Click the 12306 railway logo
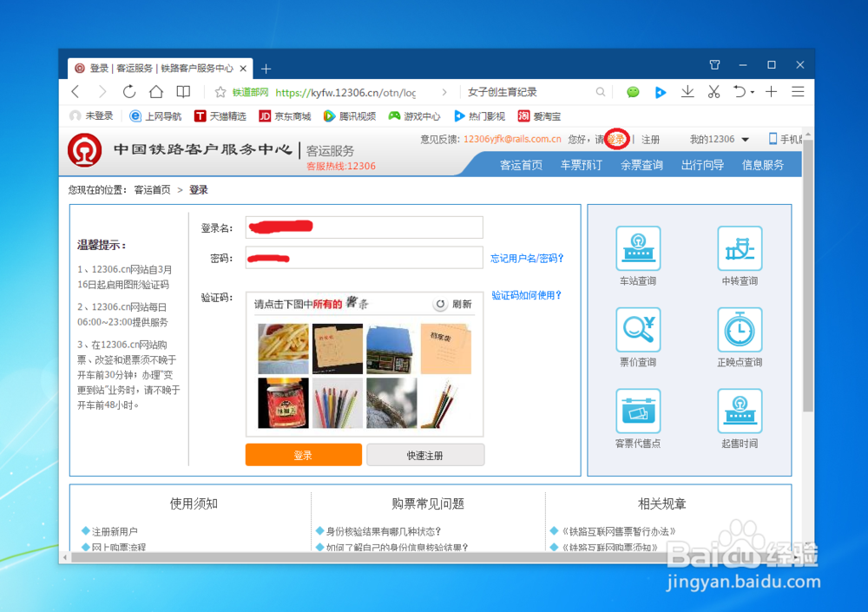The height and width of the screenshot is (612, 868). [x=85, y=149]
